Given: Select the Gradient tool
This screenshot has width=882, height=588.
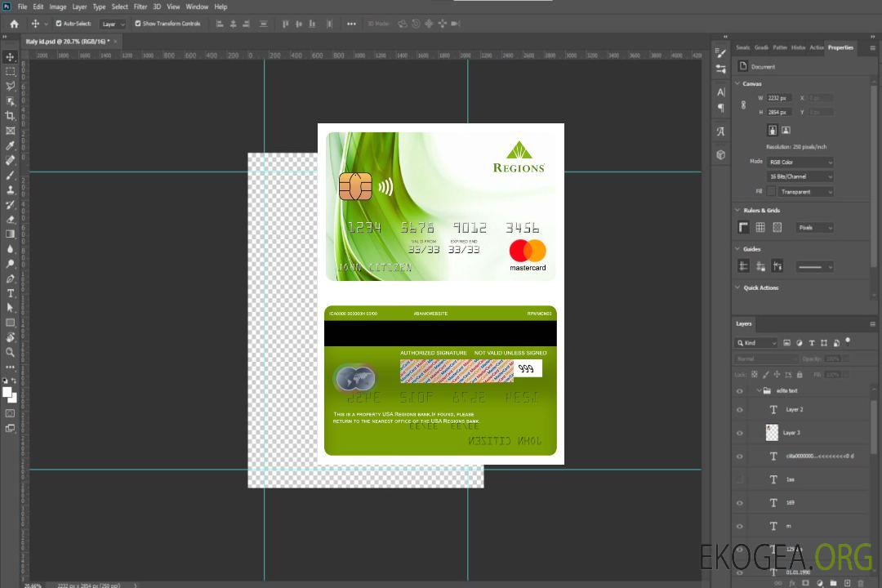Looking at the screenshot, I should 10,234.
